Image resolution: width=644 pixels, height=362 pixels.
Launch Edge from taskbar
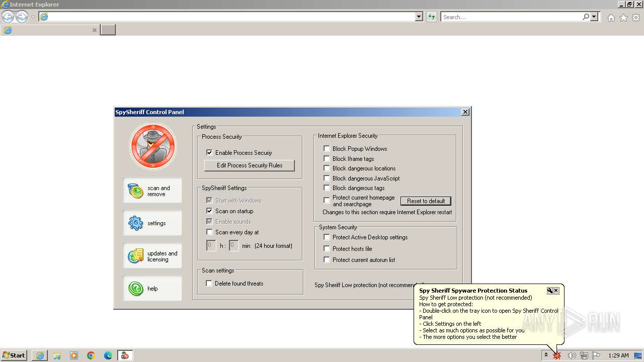(x=108, y=355)
